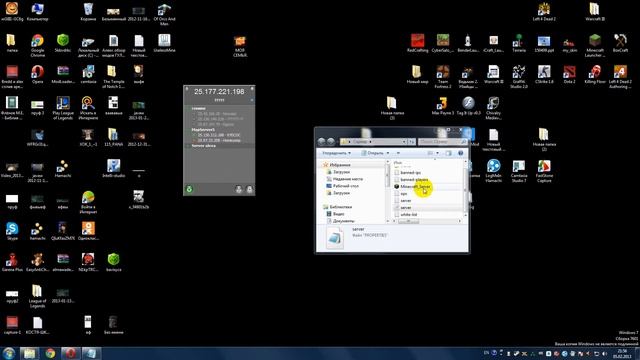This screenshot has width=640, height=360.
Task: Open Explorer address bar history dropdown
Action: tap(404, 142)
